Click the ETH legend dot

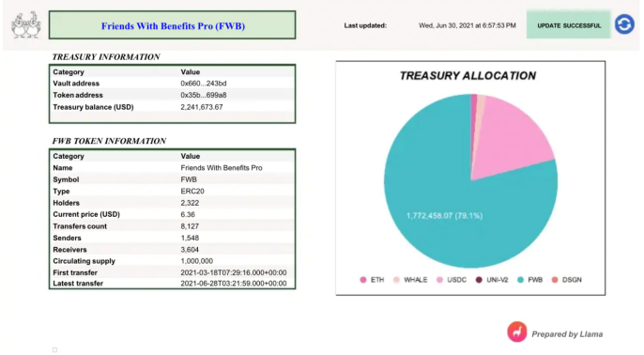pyautogui.click(x=363, y=280)
